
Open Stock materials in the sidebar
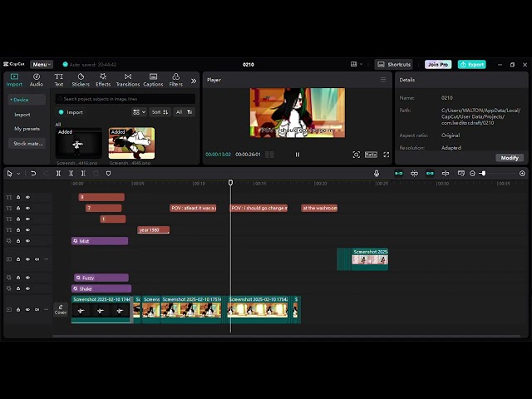[x=27, y=144]
